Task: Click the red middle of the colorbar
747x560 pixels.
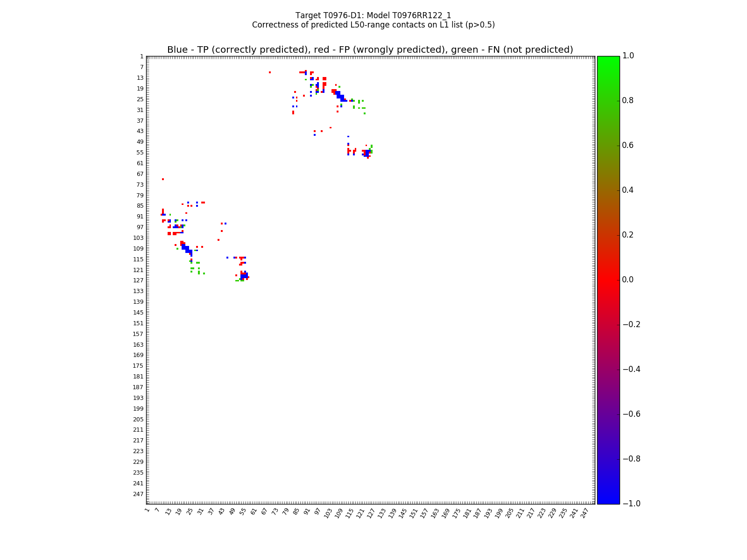Action: click(608, 280)
